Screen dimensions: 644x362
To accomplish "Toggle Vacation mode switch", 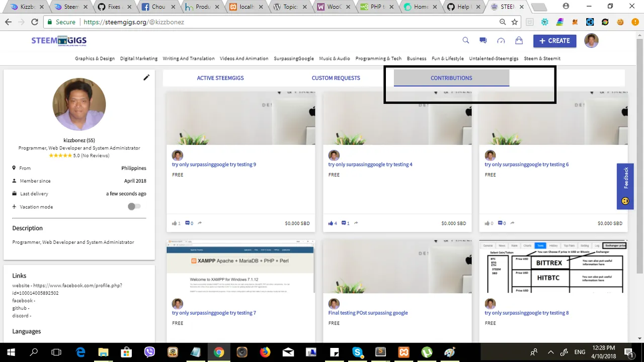I will pyautogui.click(x=134, y=207).
